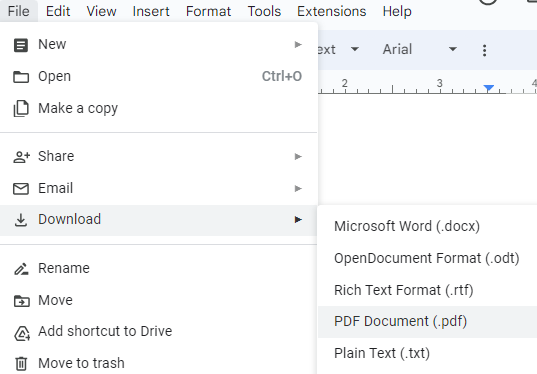Viewport: 537px width, 374px height.
Task: Select Add shortcut to Drive
Action: coord(159,332)
